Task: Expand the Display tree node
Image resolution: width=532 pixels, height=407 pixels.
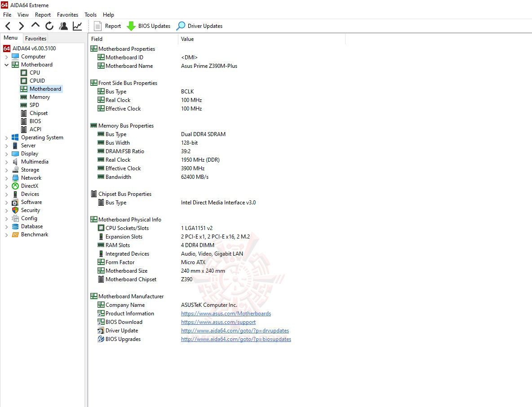Action: tap(6, 154)
